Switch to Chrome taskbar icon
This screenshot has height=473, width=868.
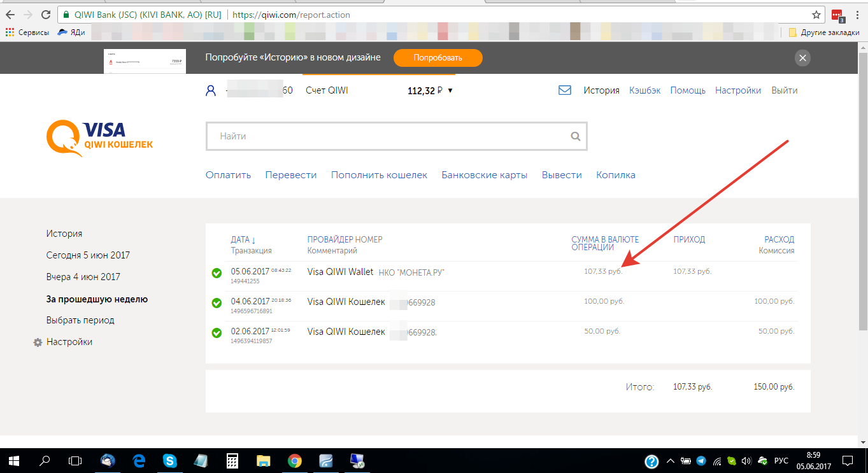294,460
